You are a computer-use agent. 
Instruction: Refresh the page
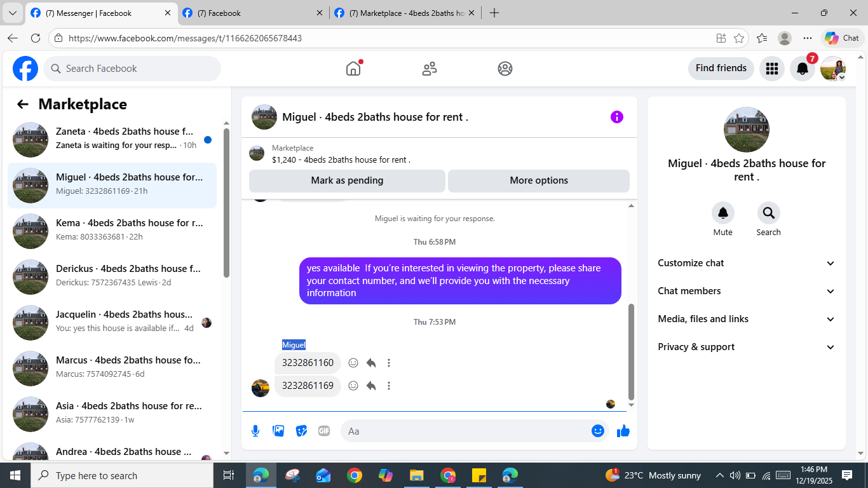[36, 38]
